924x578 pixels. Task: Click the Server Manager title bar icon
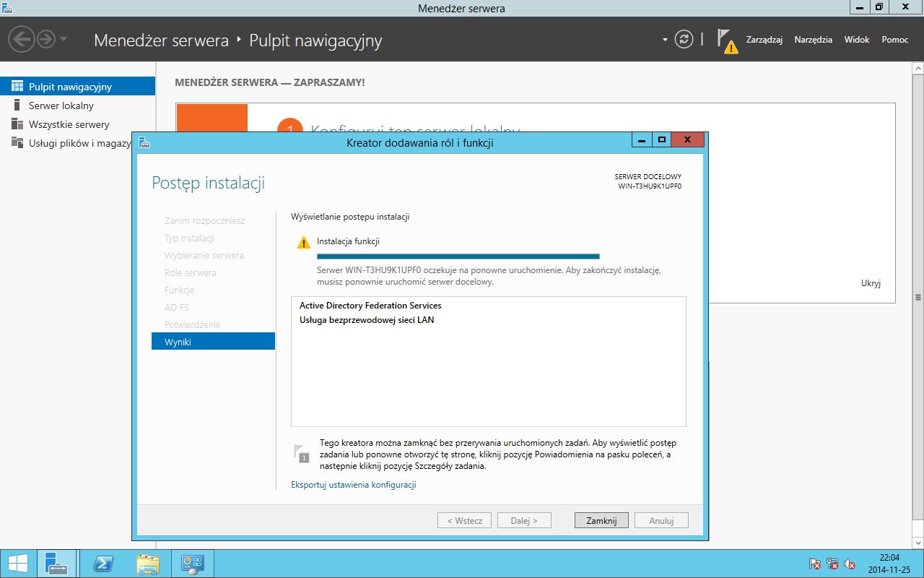(x=8, y=8)
